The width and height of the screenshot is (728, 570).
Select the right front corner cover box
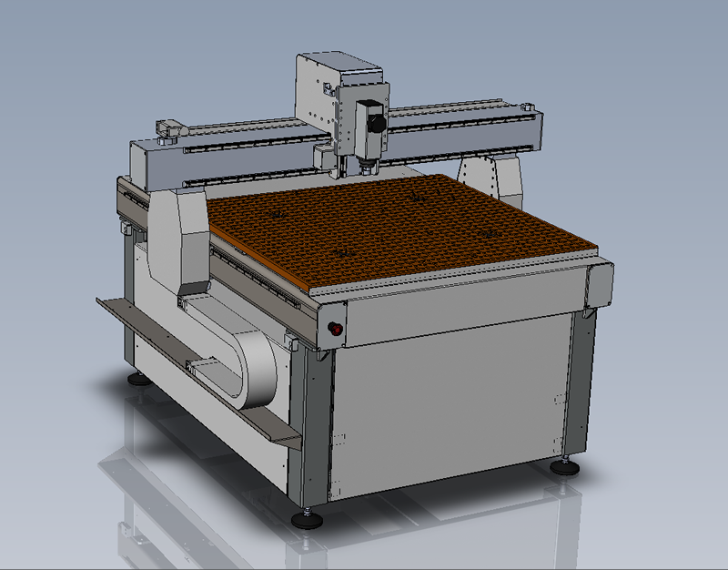click(x=600, y=283)
